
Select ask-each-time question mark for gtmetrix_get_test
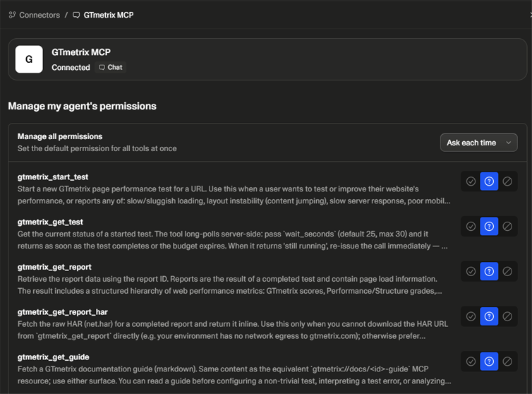point(489,226)
